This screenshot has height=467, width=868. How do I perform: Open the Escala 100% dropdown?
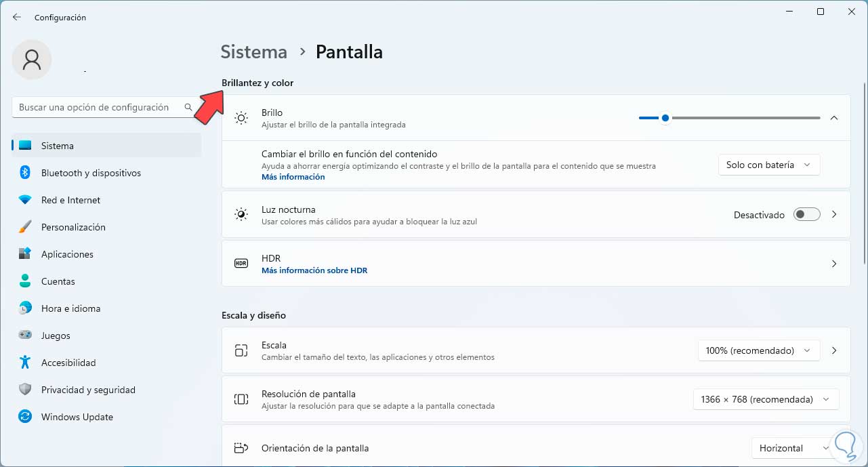[x=758, y=350]
